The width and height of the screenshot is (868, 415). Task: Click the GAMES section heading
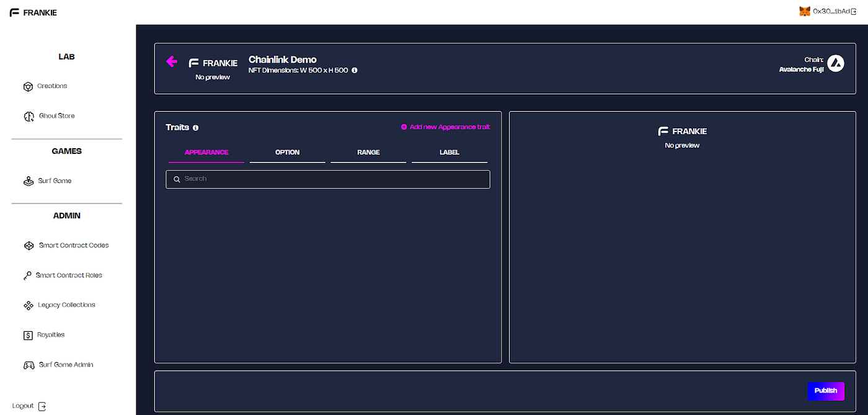coord(66,151)
